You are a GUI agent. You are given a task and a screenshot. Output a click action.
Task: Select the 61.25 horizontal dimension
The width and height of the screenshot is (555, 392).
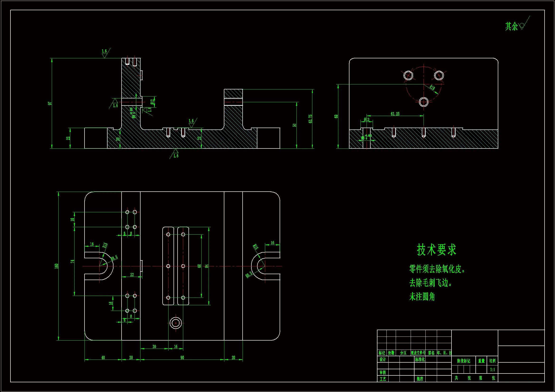[395, 114]
